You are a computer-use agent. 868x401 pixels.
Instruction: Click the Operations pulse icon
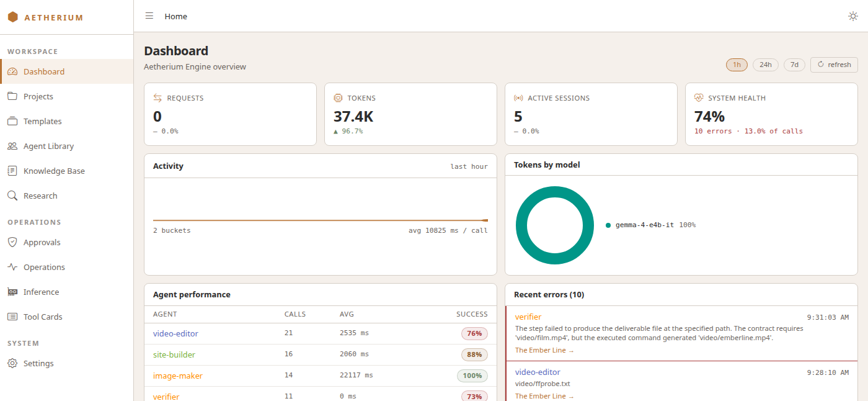[12, 267]
